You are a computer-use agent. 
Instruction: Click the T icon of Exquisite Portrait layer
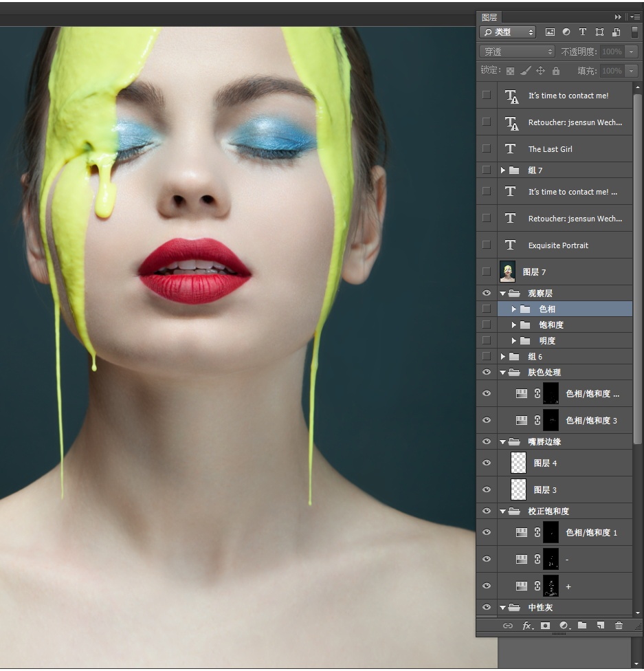point(510,245)
